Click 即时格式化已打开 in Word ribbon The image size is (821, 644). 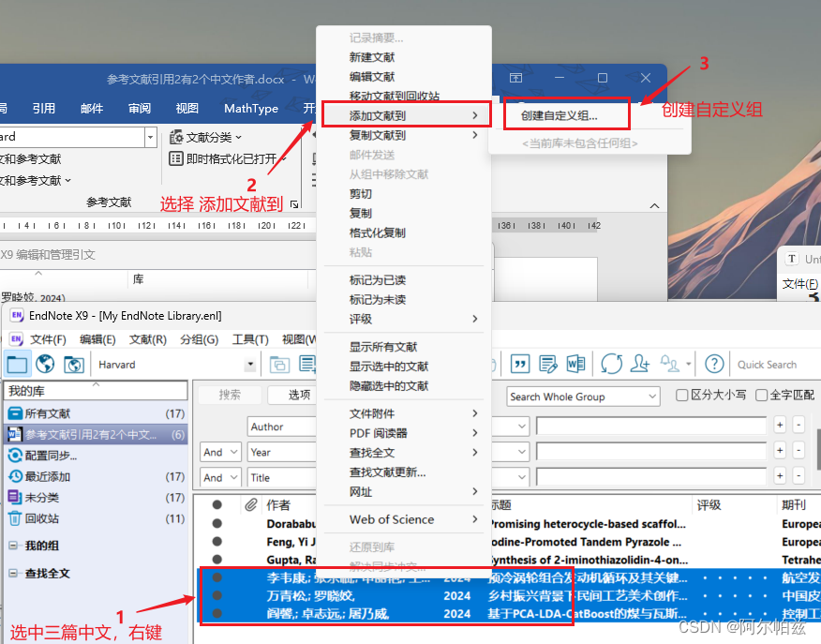click(229, 158)
